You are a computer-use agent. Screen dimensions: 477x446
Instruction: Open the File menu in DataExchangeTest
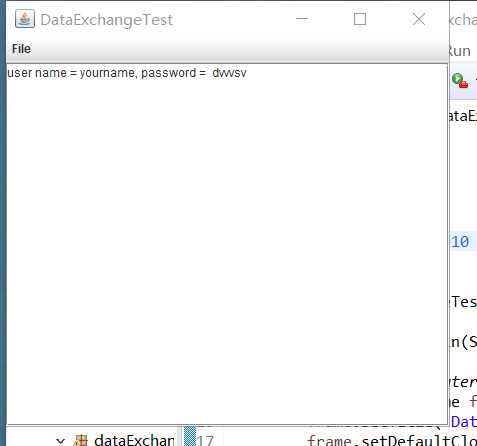21,49
